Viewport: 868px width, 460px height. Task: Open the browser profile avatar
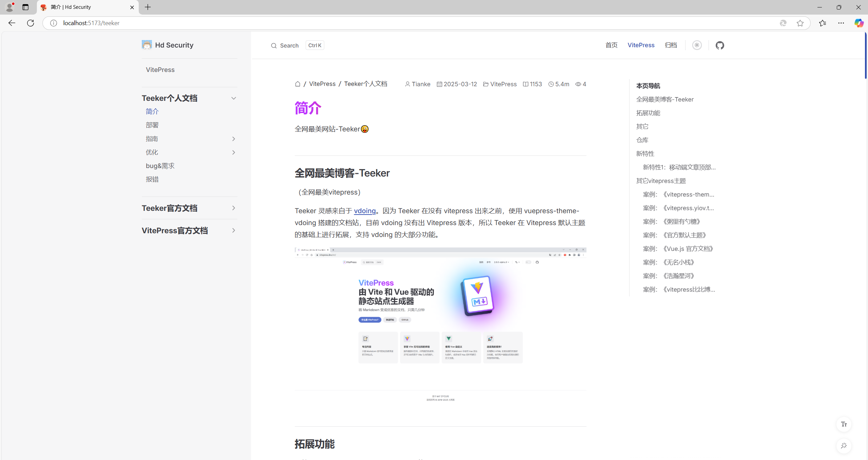(x=10, y=7)
